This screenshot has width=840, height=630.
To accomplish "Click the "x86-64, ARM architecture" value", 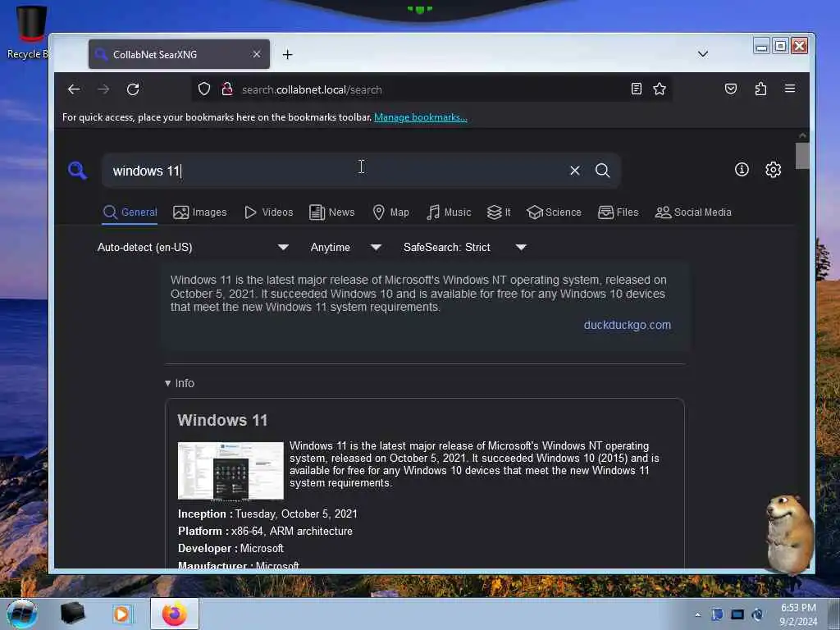I will (292, 531).
